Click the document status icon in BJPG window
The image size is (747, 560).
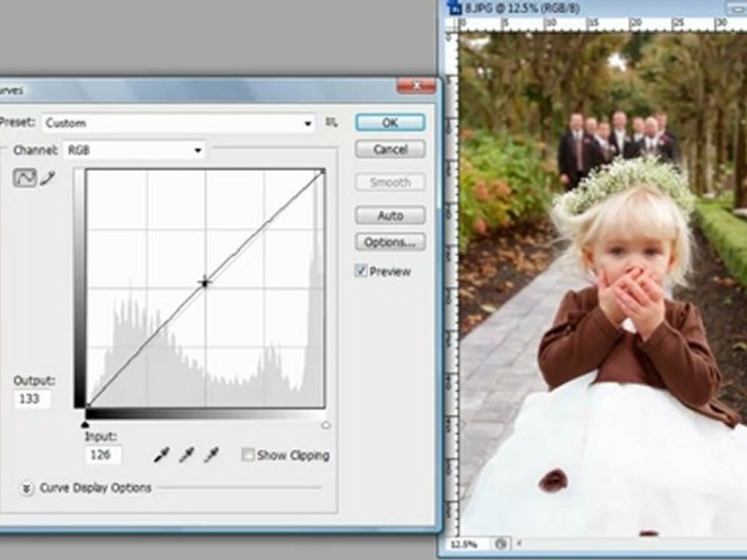pos(500,544)
